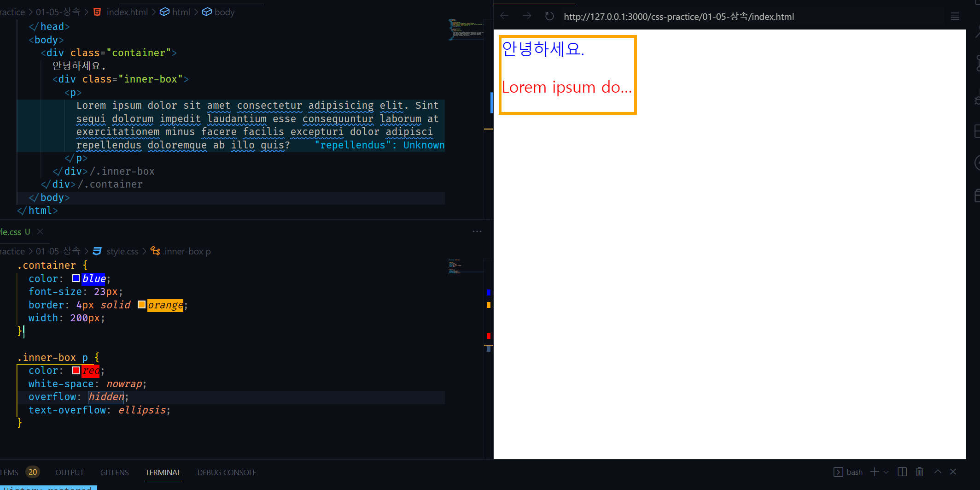
Task: Click the 01-05-상속 folder in the lower breadcrumb
Action: pyautogui.click(x=58, y=251)
